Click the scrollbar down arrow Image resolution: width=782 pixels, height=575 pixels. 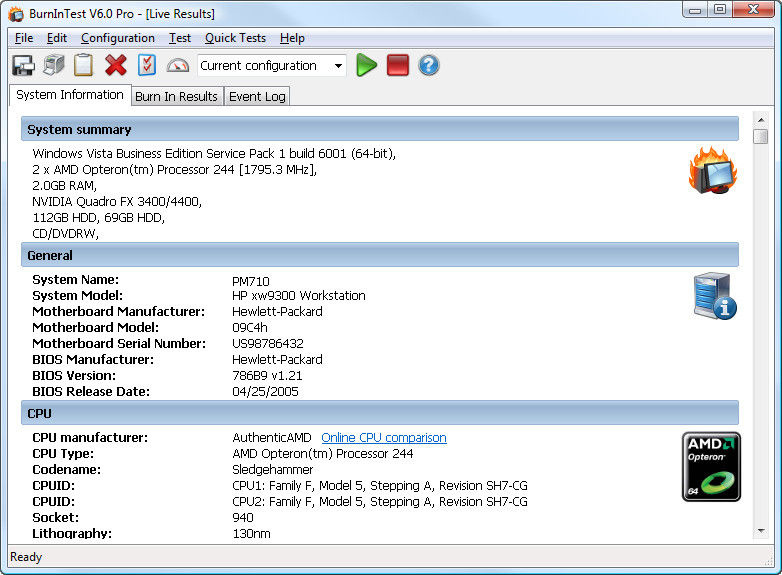pyautogui.click(x=761, y=530)
